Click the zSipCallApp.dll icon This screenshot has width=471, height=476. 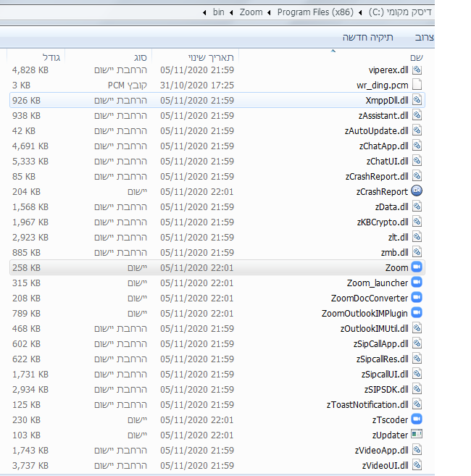coord(417,343)
